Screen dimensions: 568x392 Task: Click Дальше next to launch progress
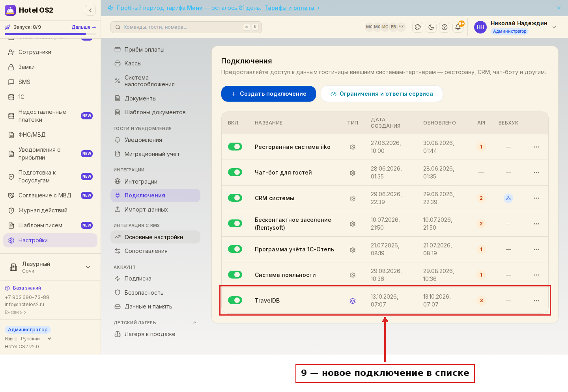click(x=84, y=27)
